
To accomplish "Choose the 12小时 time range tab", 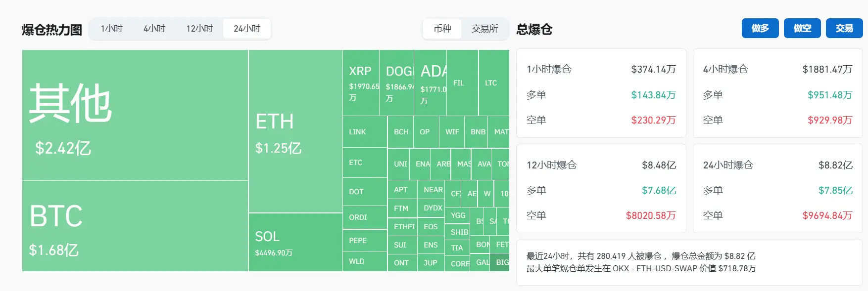I will pos(199,29).
